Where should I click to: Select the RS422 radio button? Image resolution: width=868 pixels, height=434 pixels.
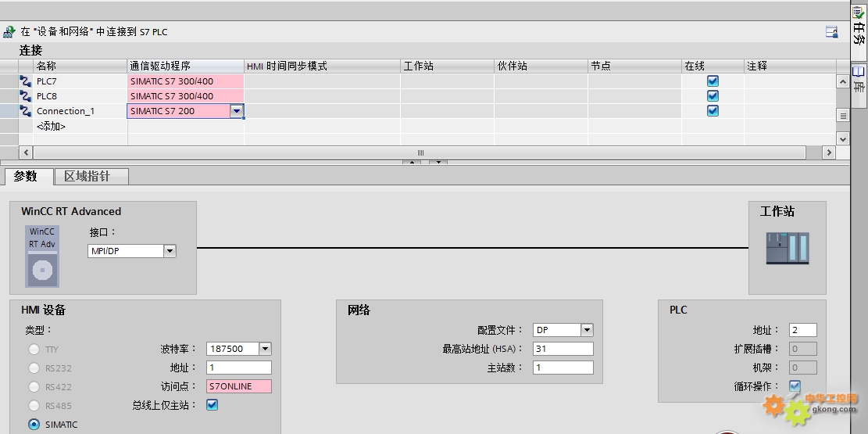[34, 387]
